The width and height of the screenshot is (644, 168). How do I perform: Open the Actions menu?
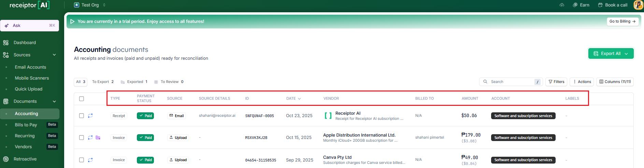coord(582,82)
